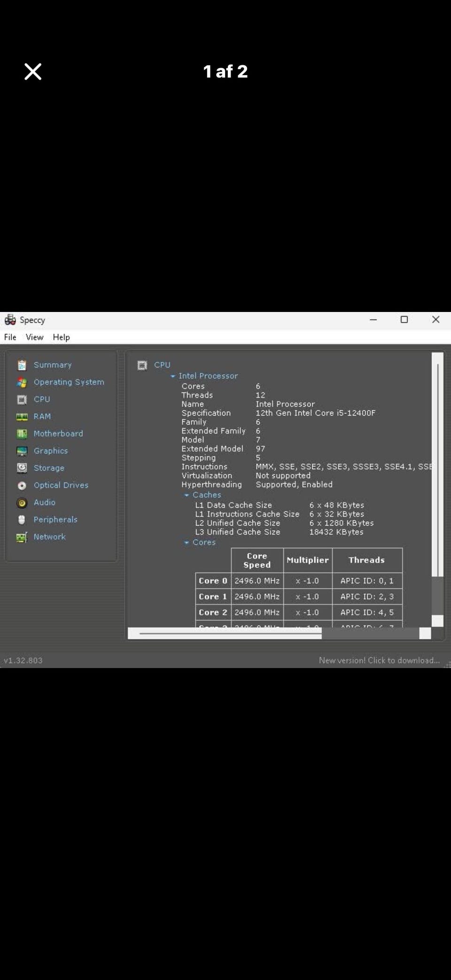
Task: Click Core 0 speed 2496.0 MHz
Action: coord(257,581)
